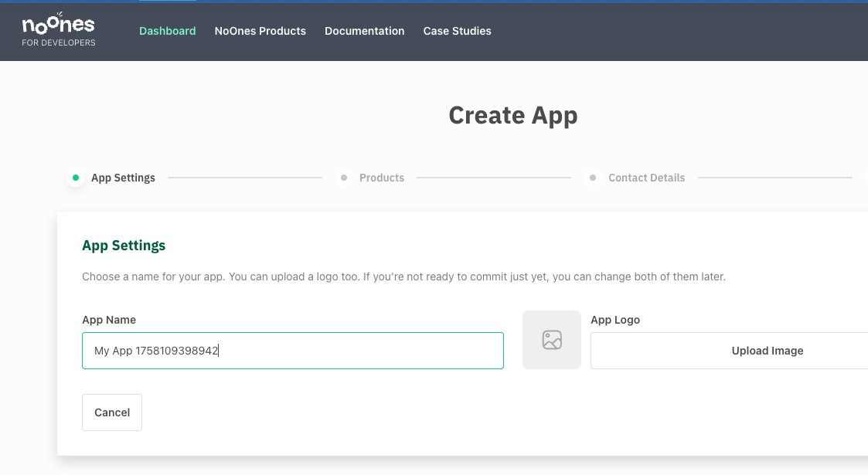Open the Dashboard menu item
The height and width of the screenshot is (475, 868).
point(167,31)
